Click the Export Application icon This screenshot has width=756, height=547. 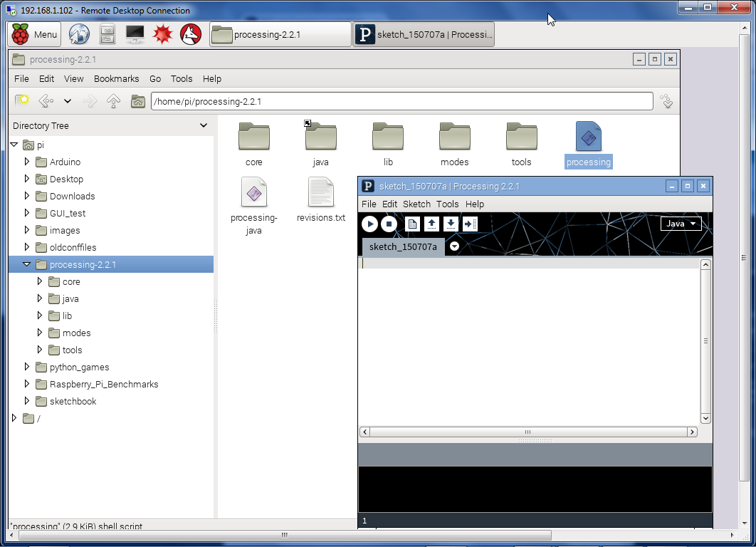[470, 224]
